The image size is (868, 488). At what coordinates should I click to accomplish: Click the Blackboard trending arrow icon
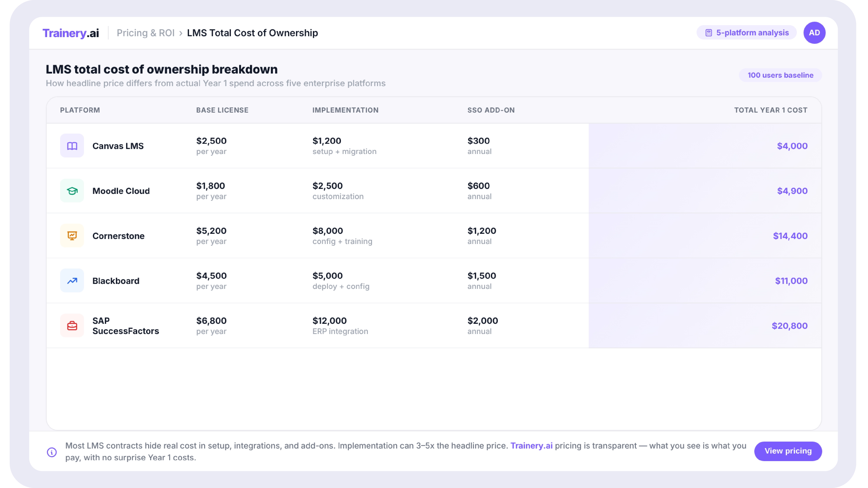click(72, 281)
